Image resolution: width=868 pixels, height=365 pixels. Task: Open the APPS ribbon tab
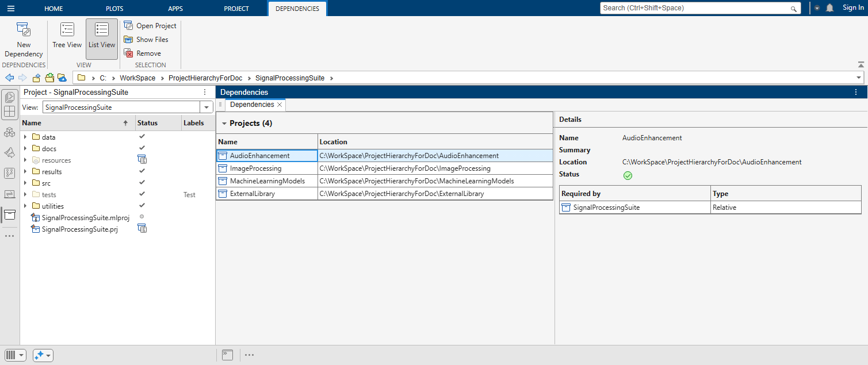(175, 9)
